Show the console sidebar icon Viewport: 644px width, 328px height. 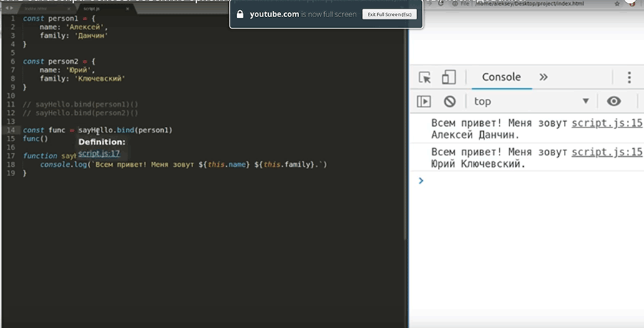point(424,101)
